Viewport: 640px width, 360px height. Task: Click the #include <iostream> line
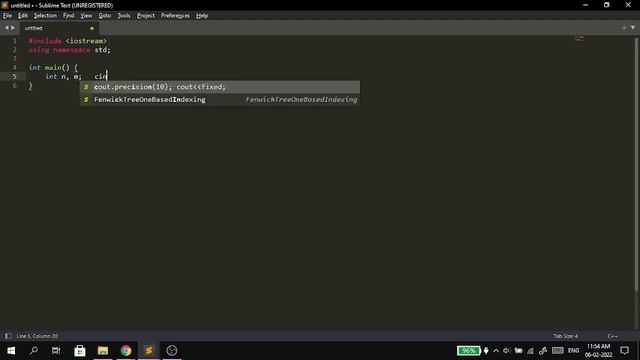67,41
